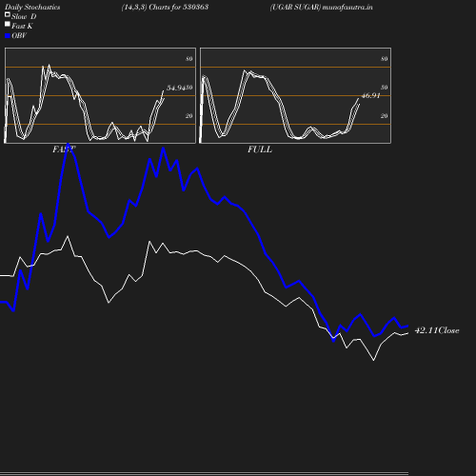Click the 54.94 value in the fast chart
Image resolution: width=476 pixels, height=476 pixels.
click(x=176, y=88)
